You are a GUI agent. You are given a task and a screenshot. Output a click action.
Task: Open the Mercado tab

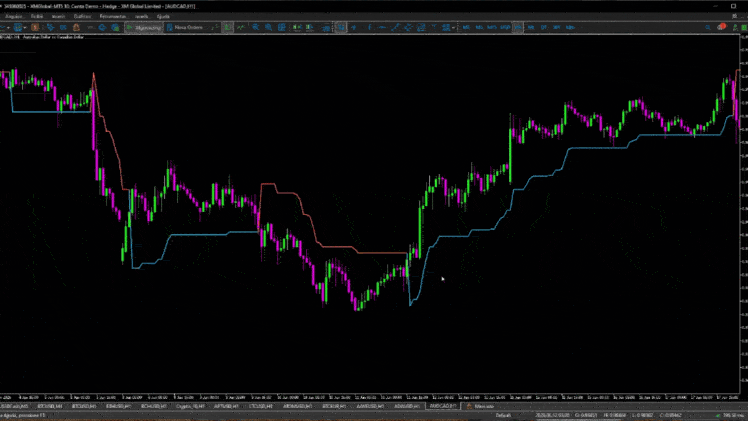[x=481, y=406]
